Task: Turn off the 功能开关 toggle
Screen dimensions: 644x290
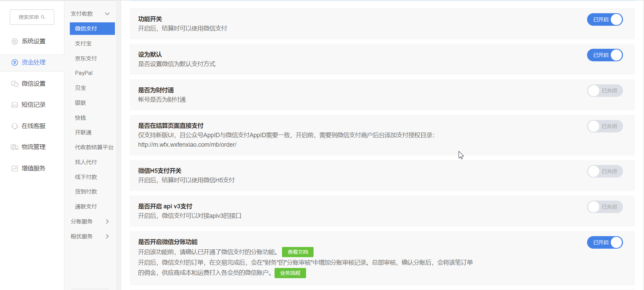Action: (x=605, y=20)
